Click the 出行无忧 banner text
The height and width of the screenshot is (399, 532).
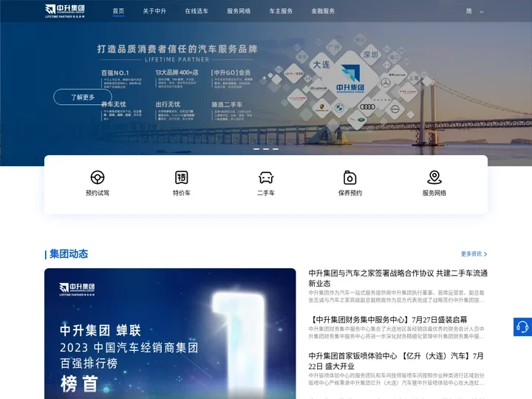(168, 104)
